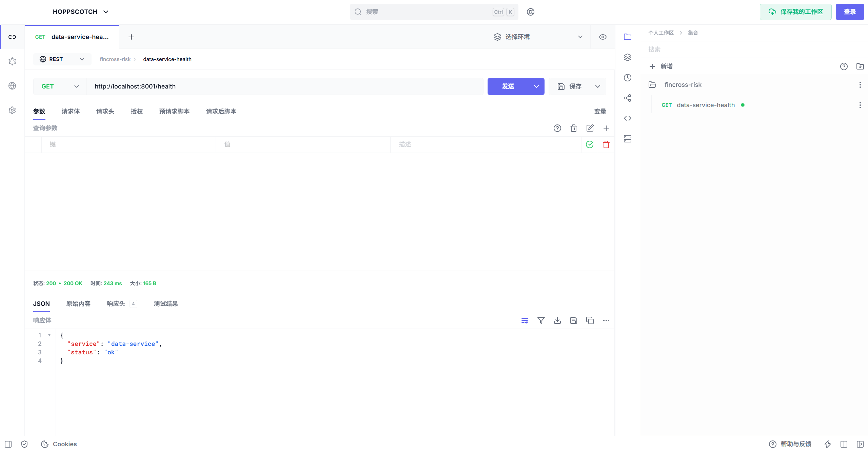Open bulk edit for query parameters

pyautogui.click(x=590, y=128)
